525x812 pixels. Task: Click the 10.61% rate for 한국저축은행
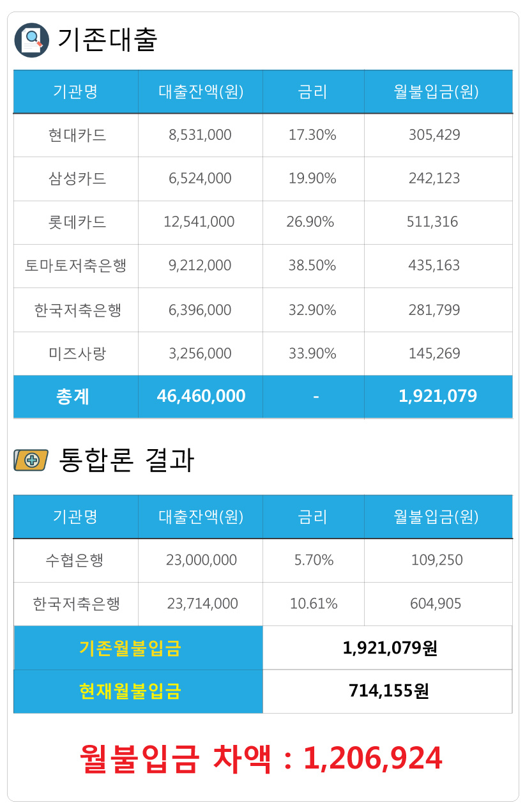click(x=314, y=604)
